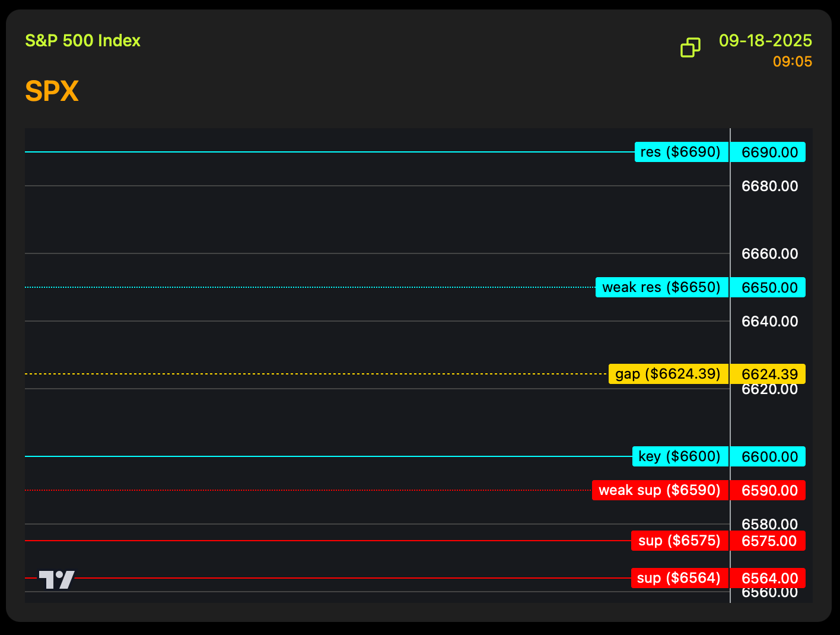Click the 6640.00 axis value
The image size is (840, 635).
[x=770, y=322]
